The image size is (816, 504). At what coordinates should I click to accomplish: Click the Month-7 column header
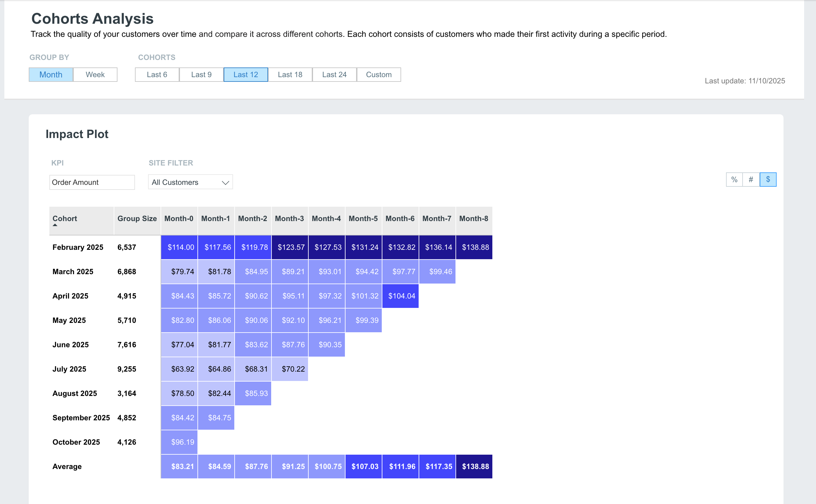[437, 221]
